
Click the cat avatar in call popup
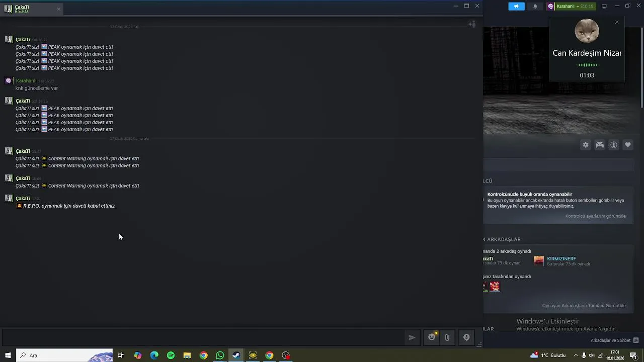coord(587,31)
